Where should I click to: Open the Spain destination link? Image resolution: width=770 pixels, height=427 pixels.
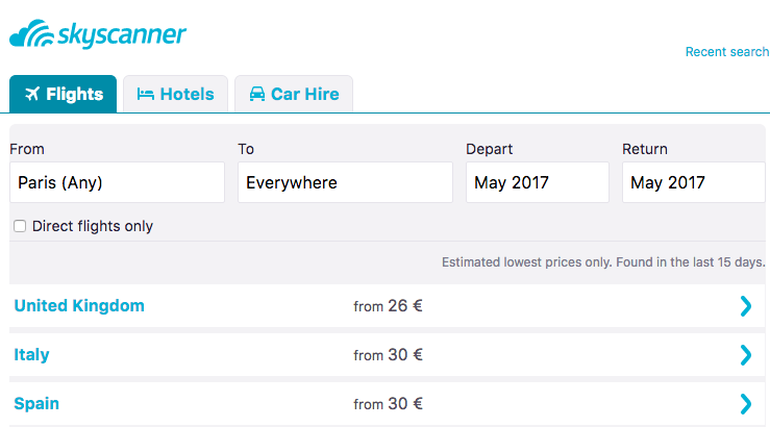(36, 403)
